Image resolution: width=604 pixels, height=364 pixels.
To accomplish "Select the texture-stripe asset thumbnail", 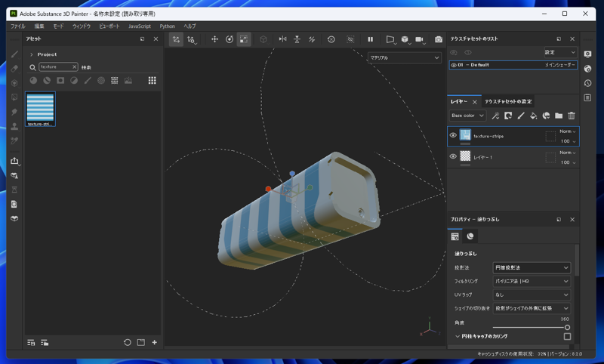I will tap(40, 109).
